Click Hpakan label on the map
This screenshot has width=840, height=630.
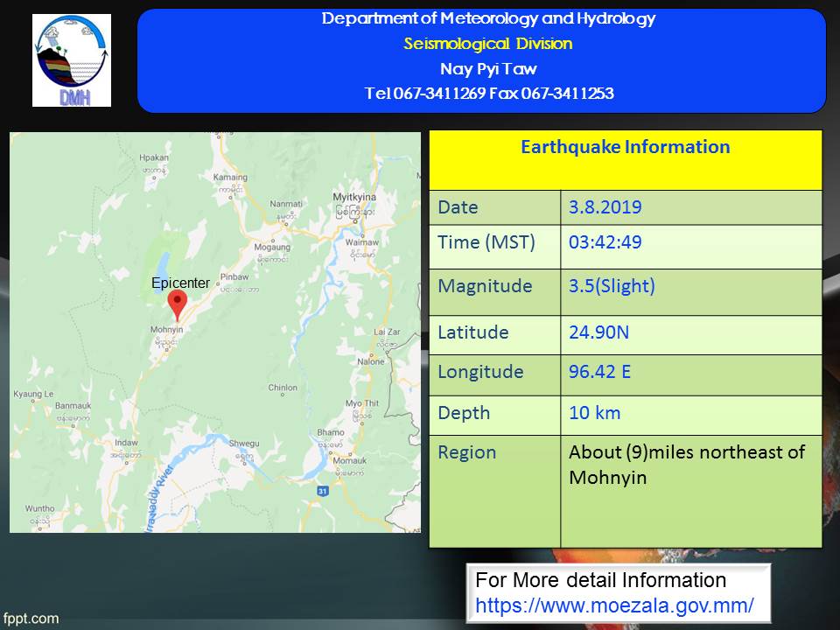154,157
